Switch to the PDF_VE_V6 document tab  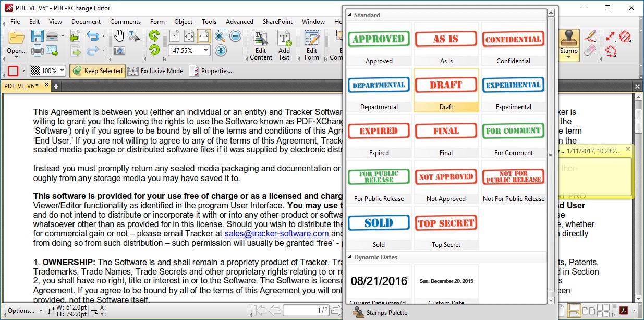(x=23, y=86)
